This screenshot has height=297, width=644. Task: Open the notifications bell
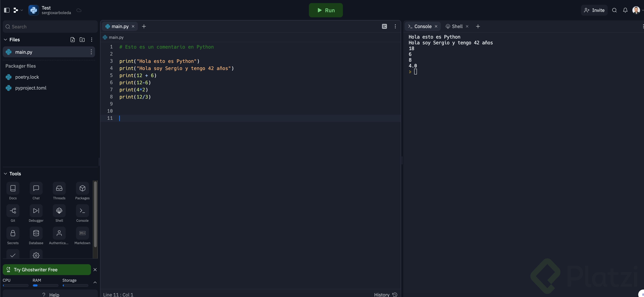tap(625, 10)
